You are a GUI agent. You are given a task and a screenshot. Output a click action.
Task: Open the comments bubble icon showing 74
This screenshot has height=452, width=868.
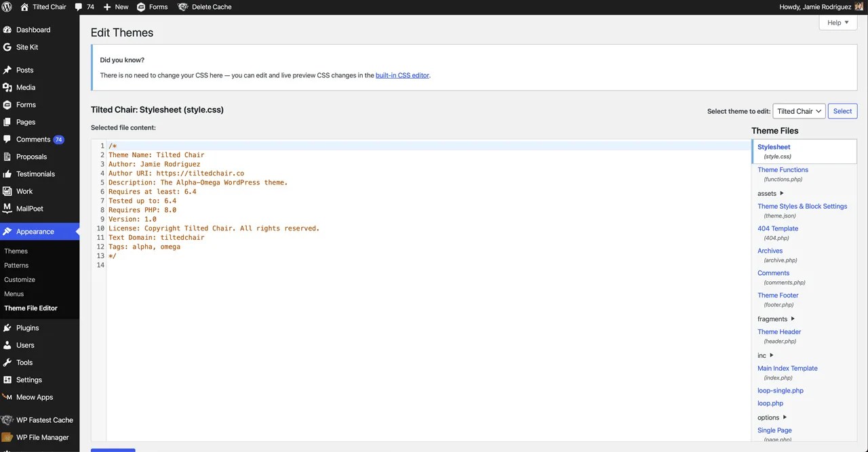(79, 7)
